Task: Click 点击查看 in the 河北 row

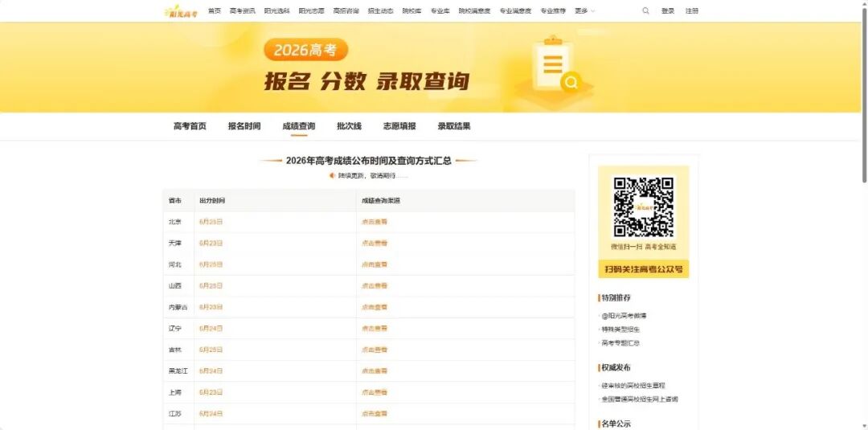Action: [375, 264]
